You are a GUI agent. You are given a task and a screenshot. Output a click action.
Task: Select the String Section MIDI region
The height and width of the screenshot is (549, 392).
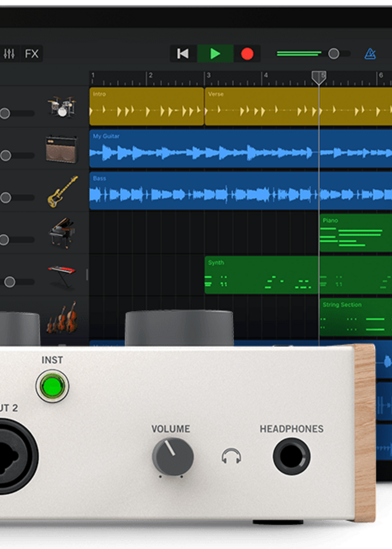pyautogui.click(x=356, y=317)
